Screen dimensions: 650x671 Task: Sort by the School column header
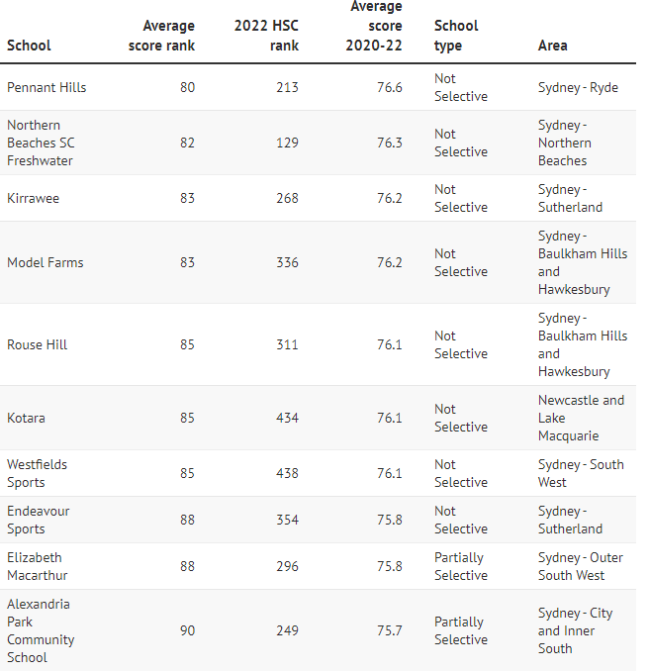29,45
